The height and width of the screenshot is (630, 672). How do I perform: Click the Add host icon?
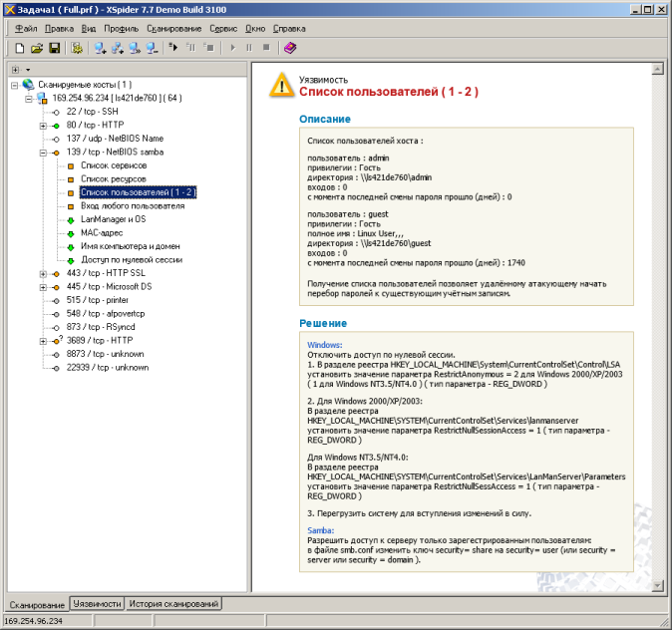(101, 48)
